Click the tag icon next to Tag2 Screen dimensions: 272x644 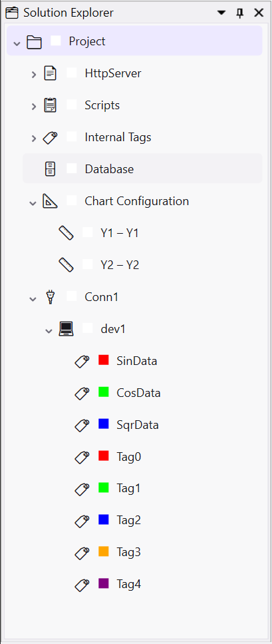(x=82, y=521)
